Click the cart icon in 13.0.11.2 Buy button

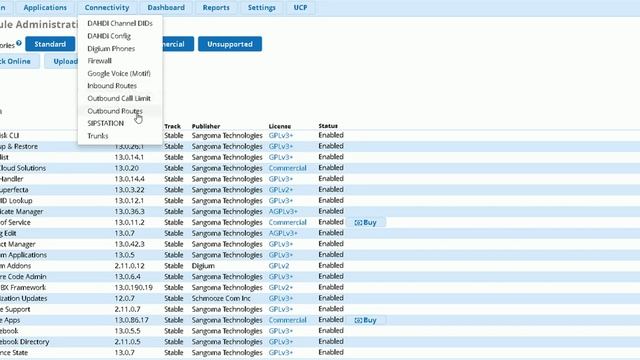pyautogui.click(x=358, y=222)
